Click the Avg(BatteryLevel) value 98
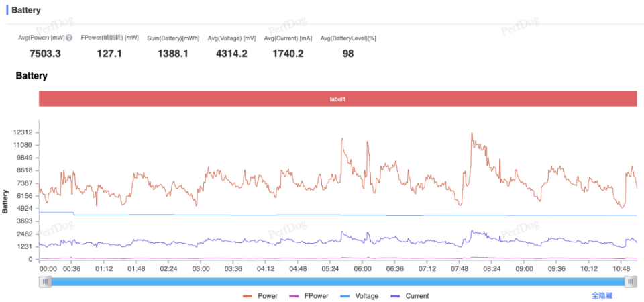This screenshot has width=644, height=302. pos(348,54)
